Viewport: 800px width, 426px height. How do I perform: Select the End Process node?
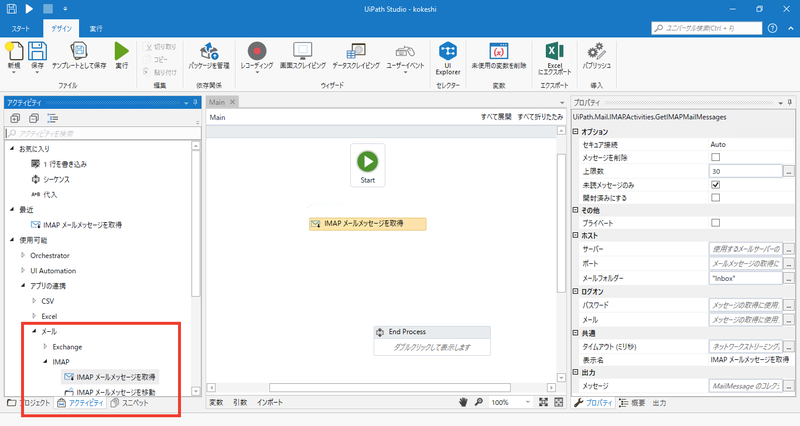pos(432,340)
